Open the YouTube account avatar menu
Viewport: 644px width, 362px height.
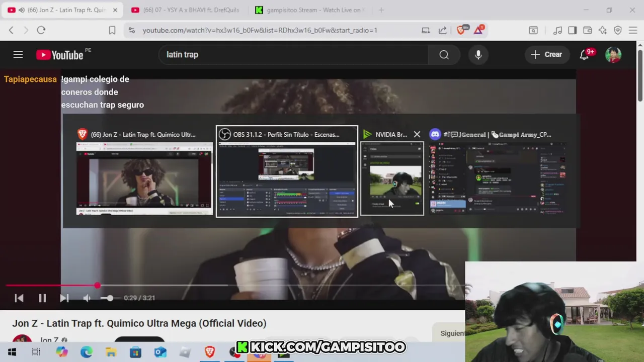613,54
